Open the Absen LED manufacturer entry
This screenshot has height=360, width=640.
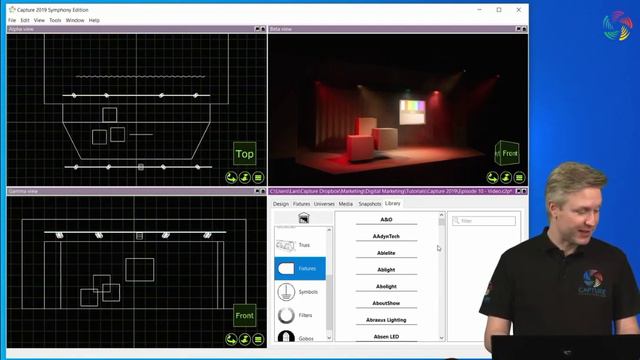pos(386,337)
